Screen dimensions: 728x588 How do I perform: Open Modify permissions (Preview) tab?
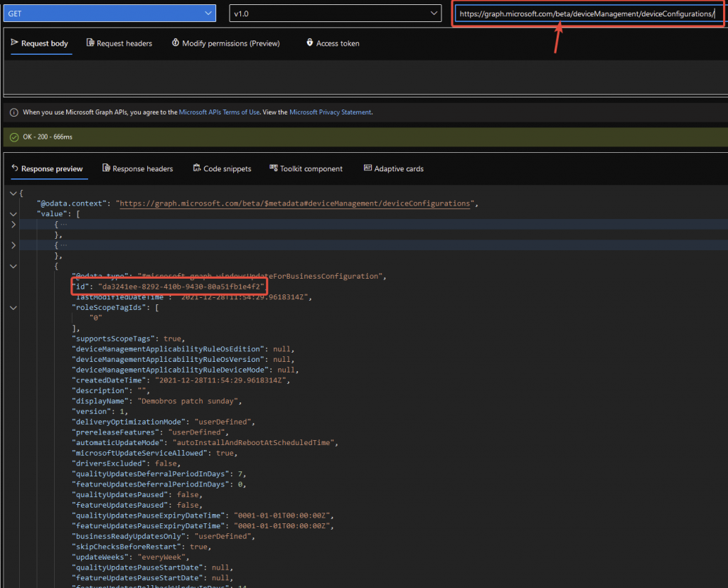click(x=225, y=43)
